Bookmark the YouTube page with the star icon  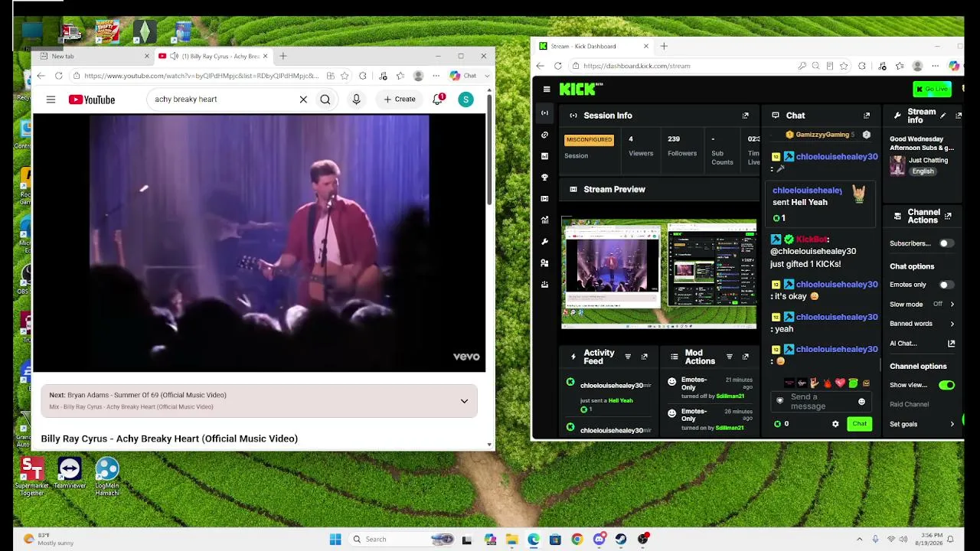point(345,76)
